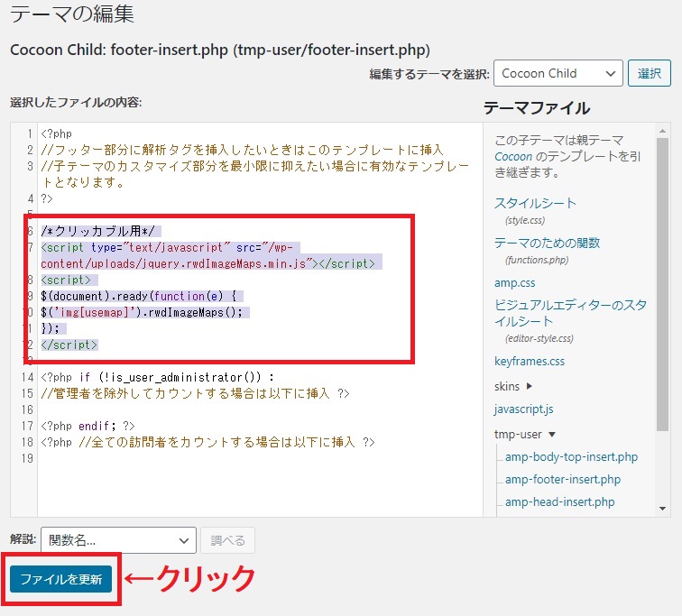Click the /*クリッカブル用*/ comment line
The height and width of the screenshot is (616, 682).
point(97,231)
